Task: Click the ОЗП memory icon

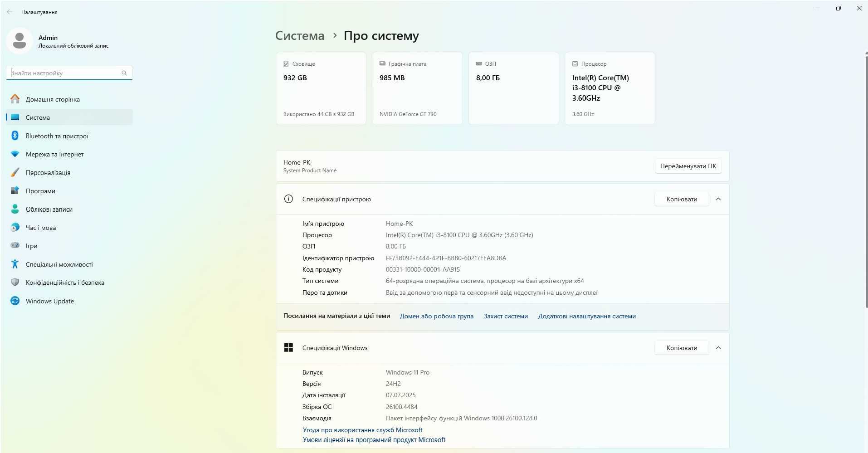Action: 479,64
